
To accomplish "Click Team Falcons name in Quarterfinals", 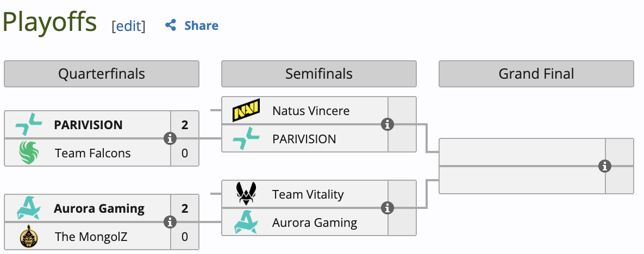I will 93,153.
